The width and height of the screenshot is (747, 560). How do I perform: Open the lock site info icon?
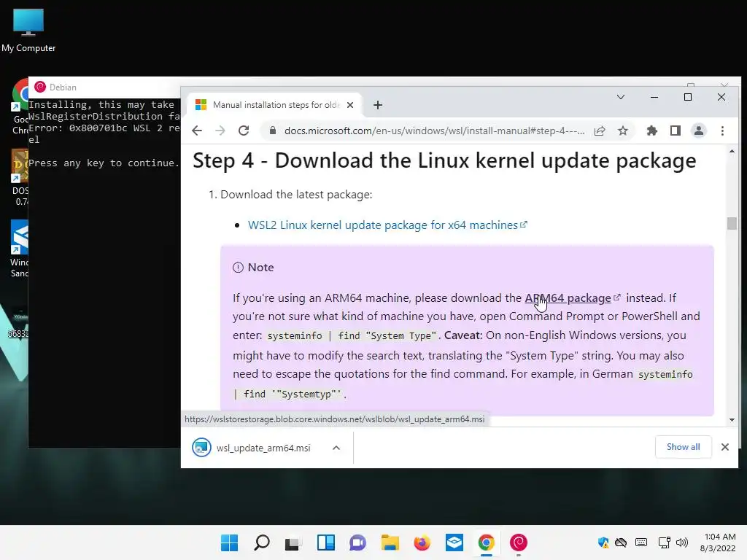pyautogui.click(x=273, y=131)
